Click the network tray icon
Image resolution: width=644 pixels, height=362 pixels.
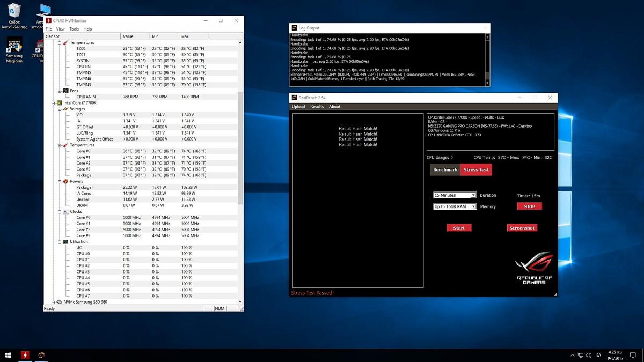pos(580,355)
